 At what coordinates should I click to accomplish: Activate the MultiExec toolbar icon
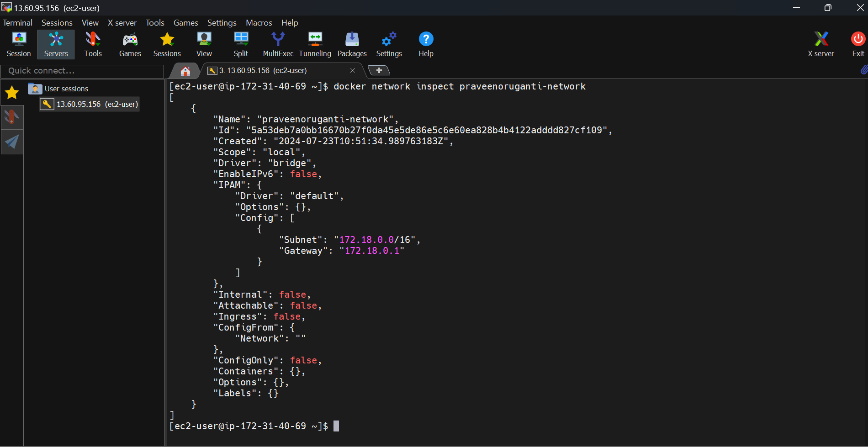[x=278, y=44]
